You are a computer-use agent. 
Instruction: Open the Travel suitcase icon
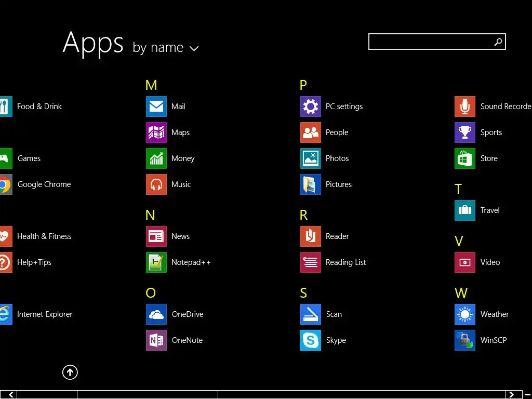click(465, 210)
